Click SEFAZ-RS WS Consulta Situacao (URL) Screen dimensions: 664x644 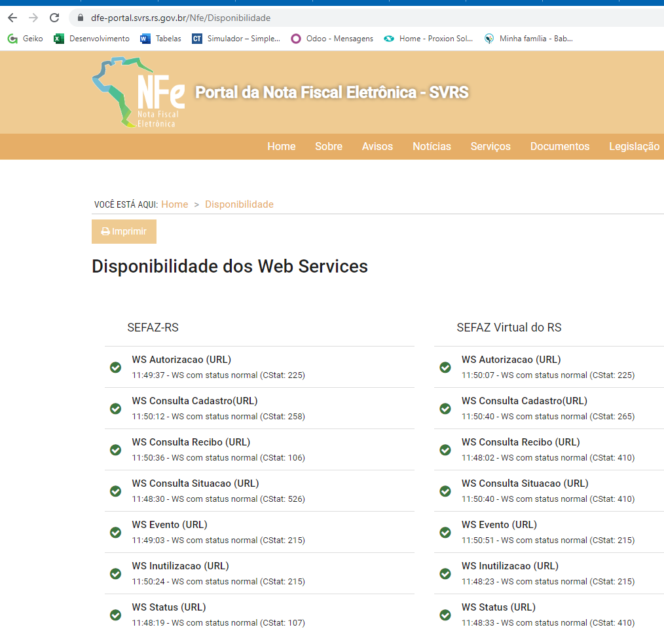[195, 483]
